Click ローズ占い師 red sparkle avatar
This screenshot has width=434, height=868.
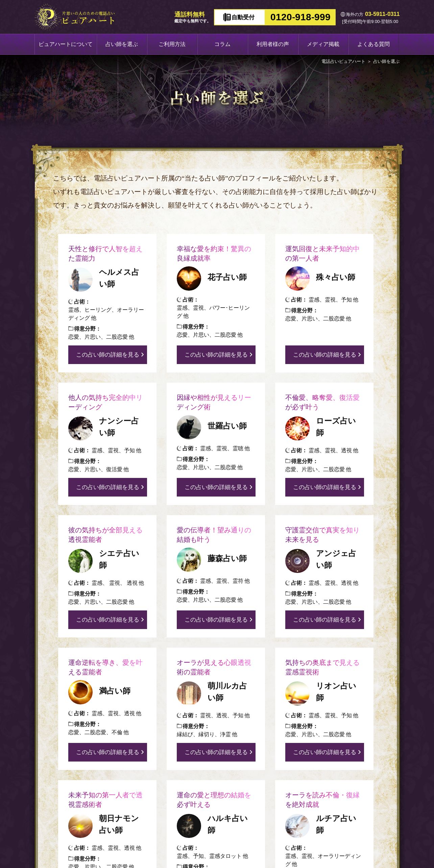[297, 428]
